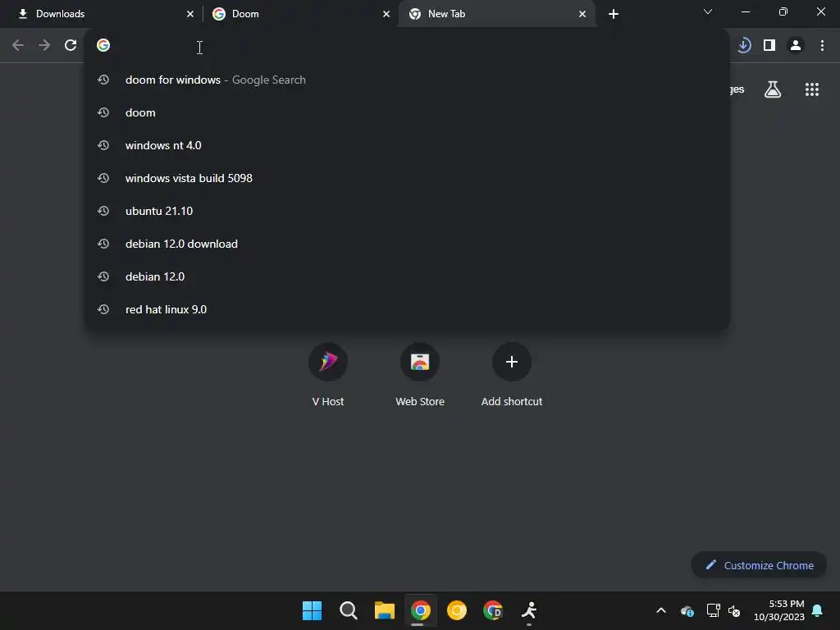Open the V Host shortcut
Screen dimensions: 840x630
[x=328, y=374]
